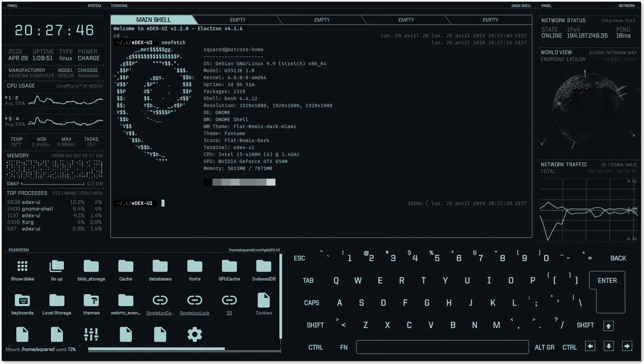
Task: Select the Cookies file icon
Action: pyautogui.click(x=264, y=300)
